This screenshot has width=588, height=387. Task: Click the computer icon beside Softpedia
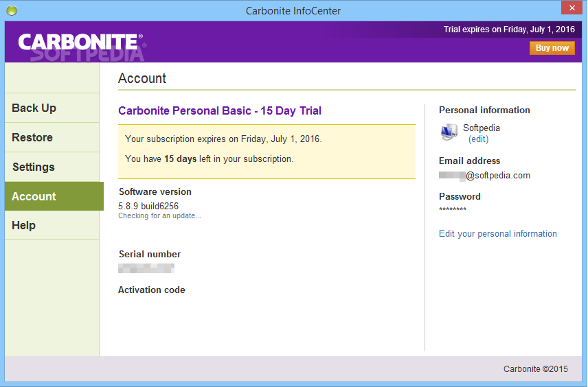(449, 132)
